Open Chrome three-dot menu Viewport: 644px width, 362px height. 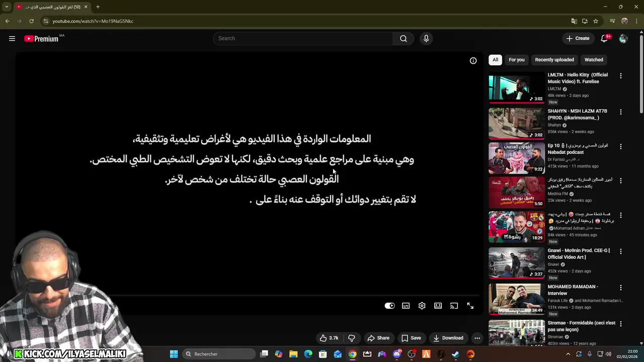636,21
